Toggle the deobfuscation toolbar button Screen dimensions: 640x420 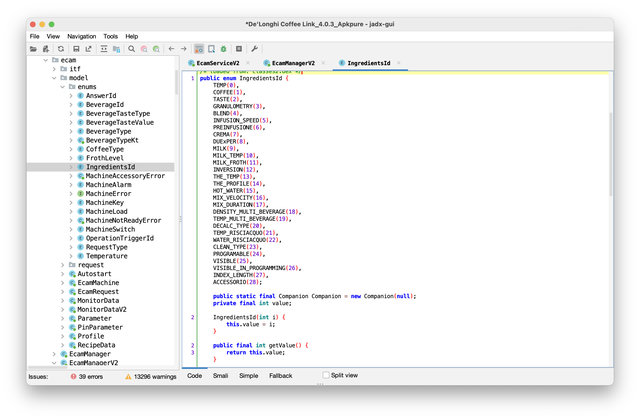(199, 49)
